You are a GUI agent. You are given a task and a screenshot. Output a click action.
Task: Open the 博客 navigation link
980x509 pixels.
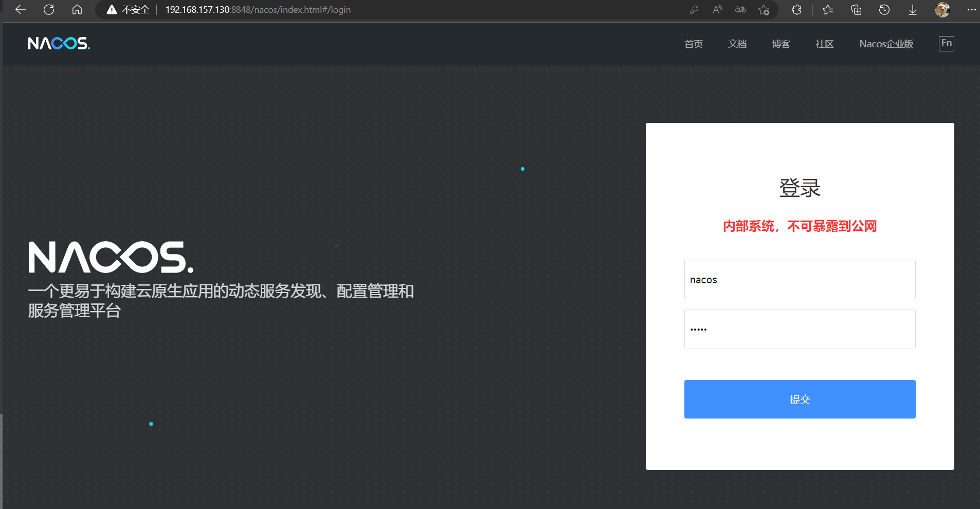pyautogui.click(x=781, y=44)
